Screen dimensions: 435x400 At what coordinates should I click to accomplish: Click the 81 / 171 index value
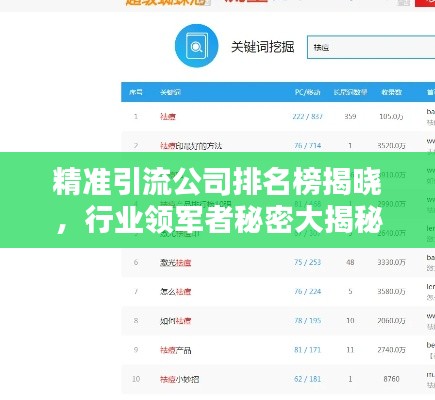pyautogui.click(x=307, y=350)
